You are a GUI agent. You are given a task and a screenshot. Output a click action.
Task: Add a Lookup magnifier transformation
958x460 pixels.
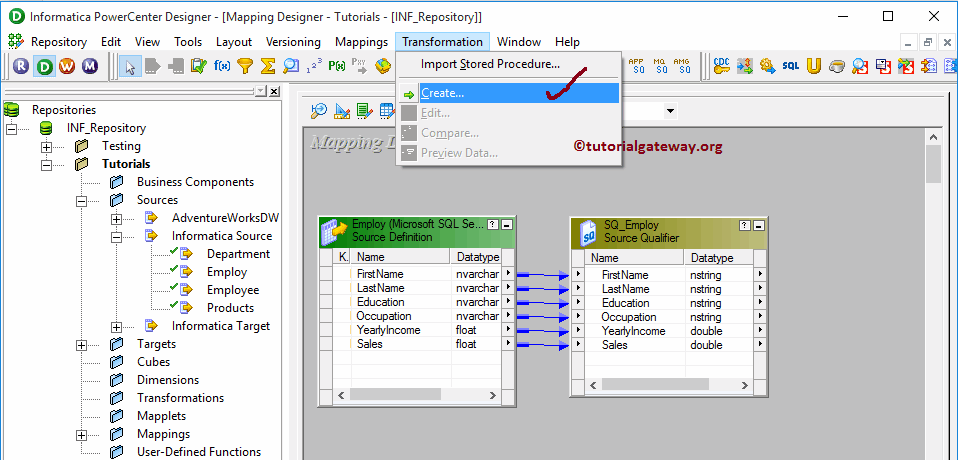(291, 66)
